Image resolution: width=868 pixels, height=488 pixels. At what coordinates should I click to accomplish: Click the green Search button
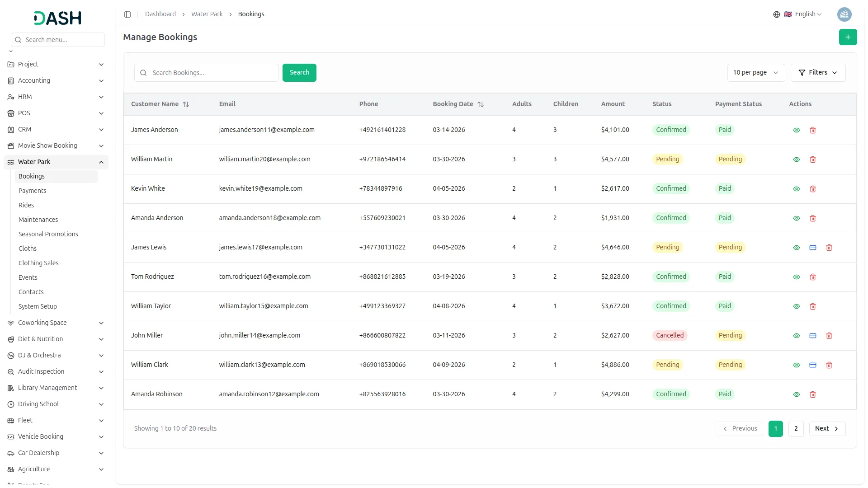pyautogui.click(x=299, y=73)
